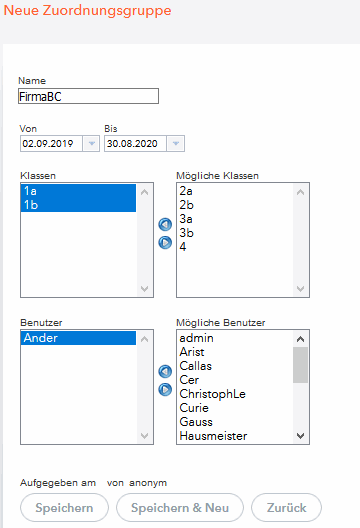
Task: Click the Speichern & Neu button
Action: click(x=180, y=508)
